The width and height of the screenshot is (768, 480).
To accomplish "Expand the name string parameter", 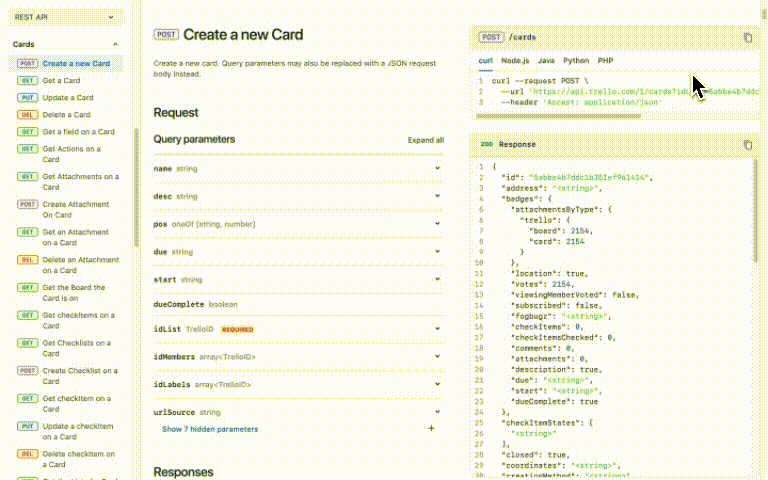I will pyautogui.click(x=437, y=169).
